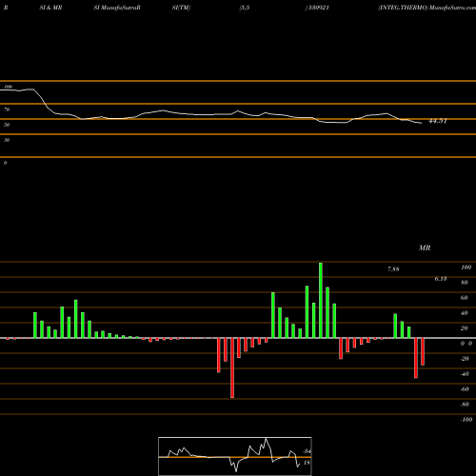Image resolution: width=476 pixels, height=476 pixels.
Task: Click the 'SI(TM)' header text
Action: [181, 8]
